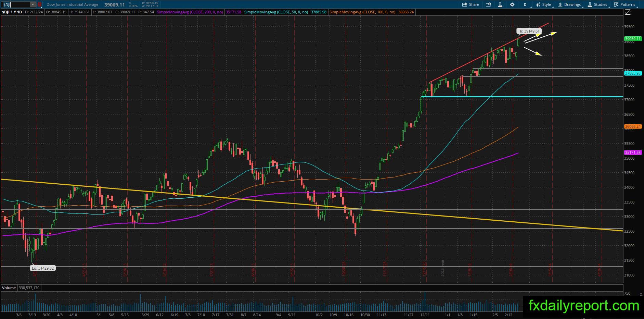This screenshot has width=644, height=319.
Task: Click the 31000 price axis label
Action: (630, 275)
